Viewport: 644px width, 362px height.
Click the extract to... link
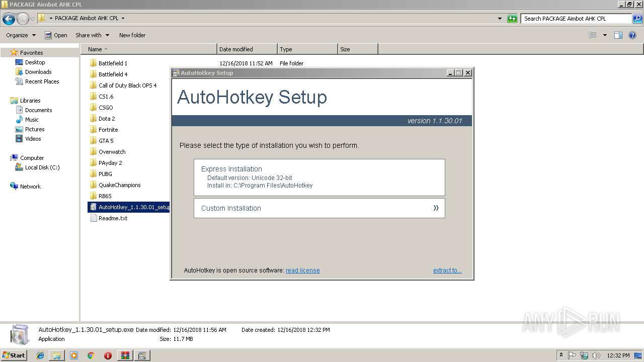point(447,270)
